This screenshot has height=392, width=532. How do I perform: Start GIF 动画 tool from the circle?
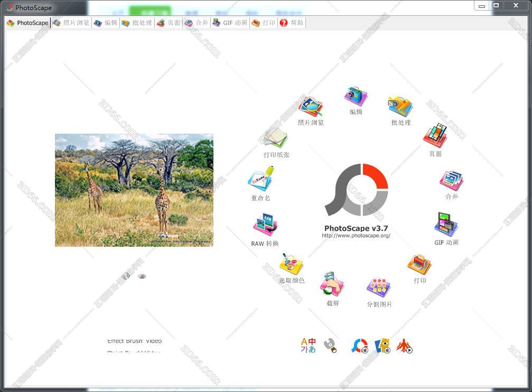[x=446, y=226]
